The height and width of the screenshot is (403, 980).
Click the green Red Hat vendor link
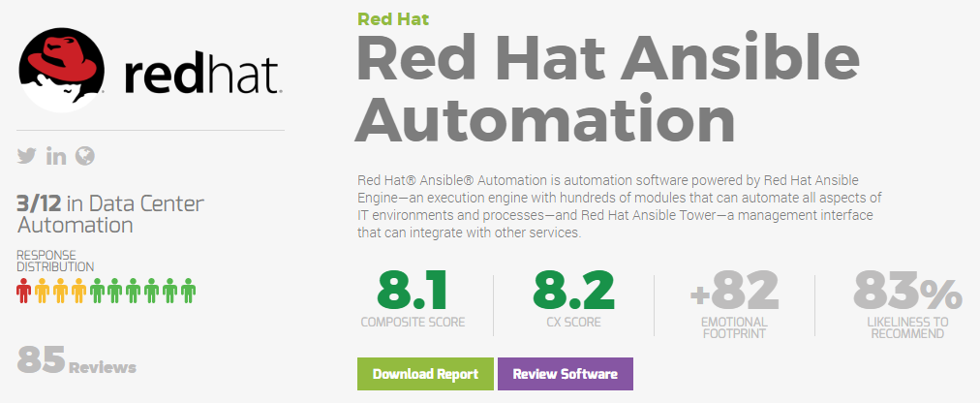coord(393,18)
